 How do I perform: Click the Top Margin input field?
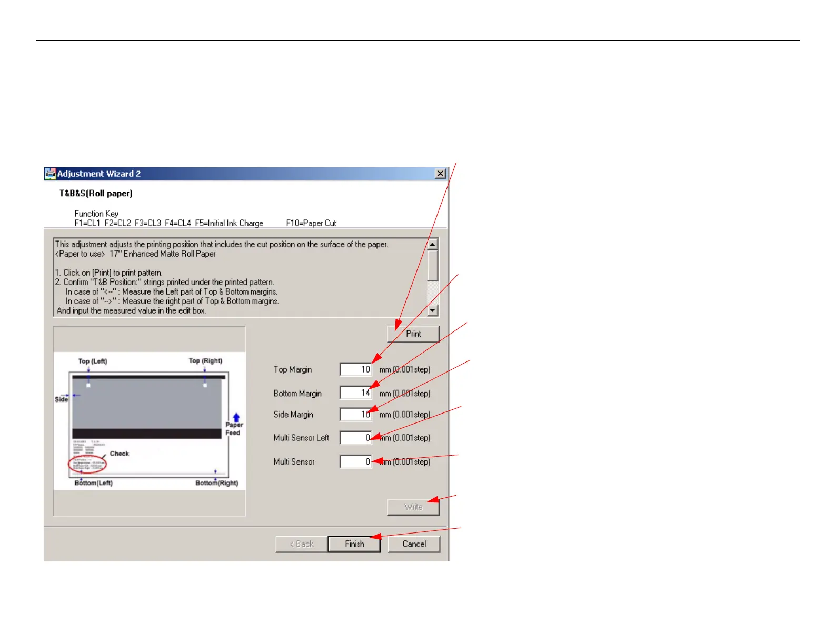click(356, 369)
